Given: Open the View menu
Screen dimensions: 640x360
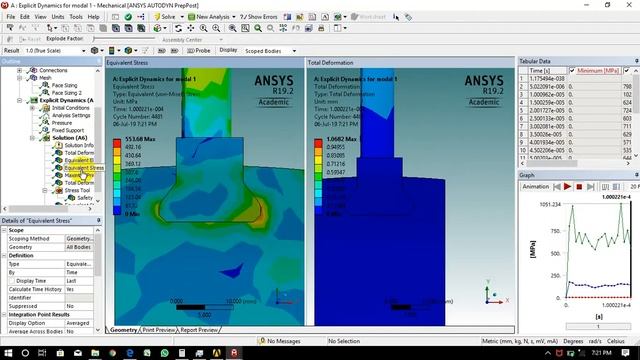Looking at the screenshot, I should (40, 17).
